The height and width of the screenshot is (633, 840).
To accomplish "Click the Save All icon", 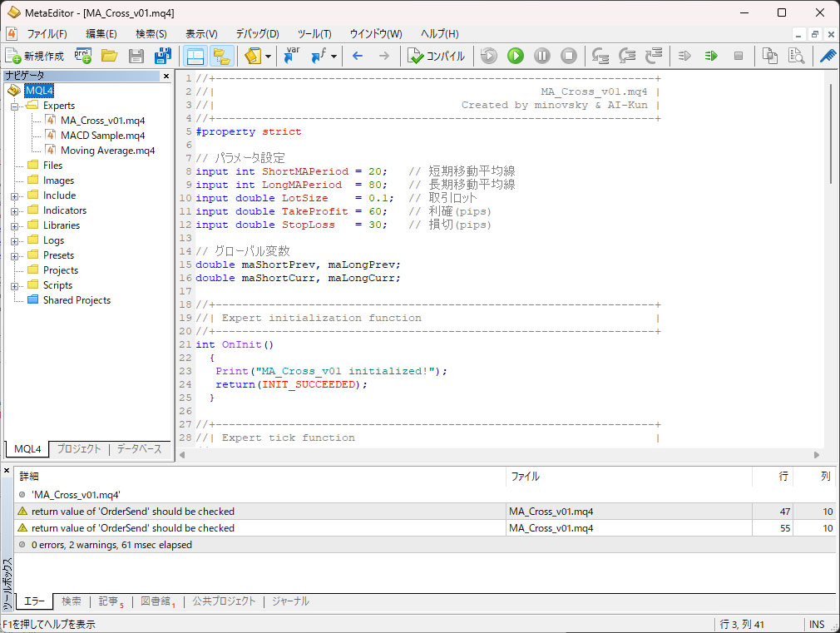I will point(163,56).
